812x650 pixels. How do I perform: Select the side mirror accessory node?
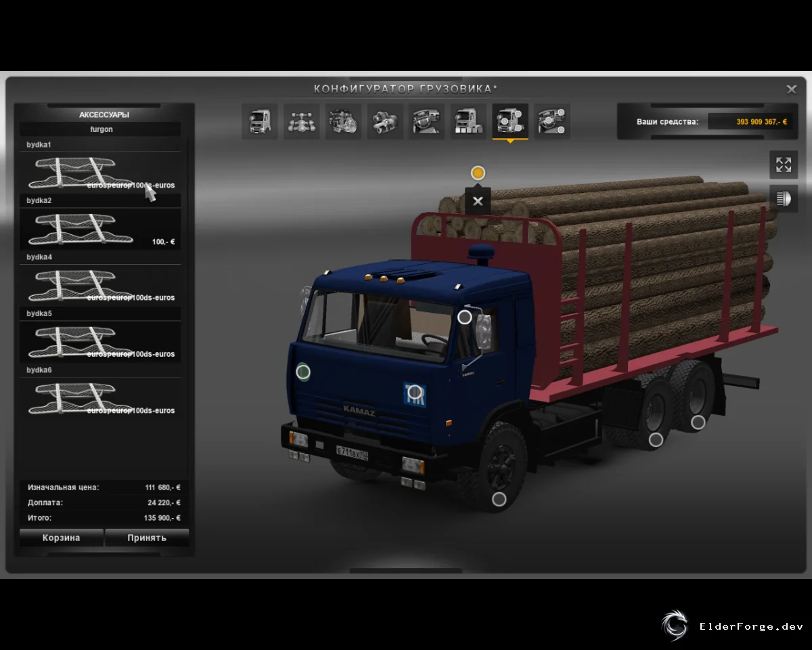pos(464,317)
